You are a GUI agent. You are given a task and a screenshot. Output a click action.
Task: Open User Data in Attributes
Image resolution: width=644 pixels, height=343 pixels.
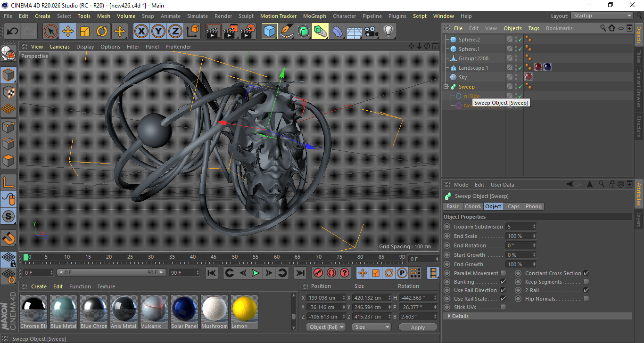coord(503,185)
